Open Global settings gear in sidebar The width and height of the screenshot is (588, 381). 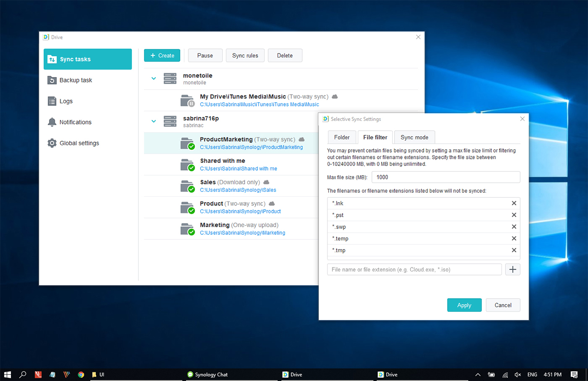pos(52,143)
